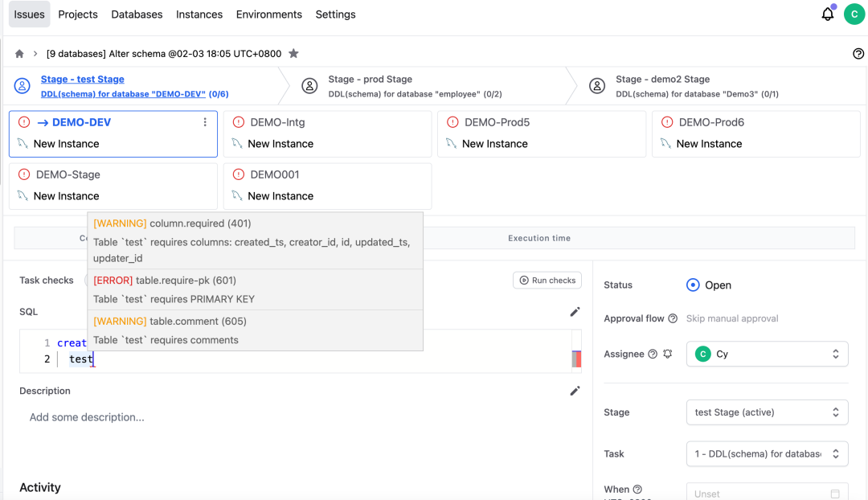Viewport: 868px width, 500px height.
Task: Click the Add some description field
Action: (87, 417)
